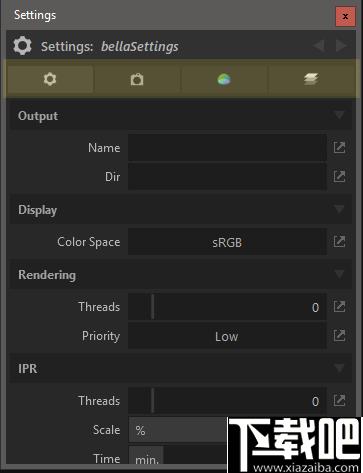Collapse the IPR section

point(339,368)
